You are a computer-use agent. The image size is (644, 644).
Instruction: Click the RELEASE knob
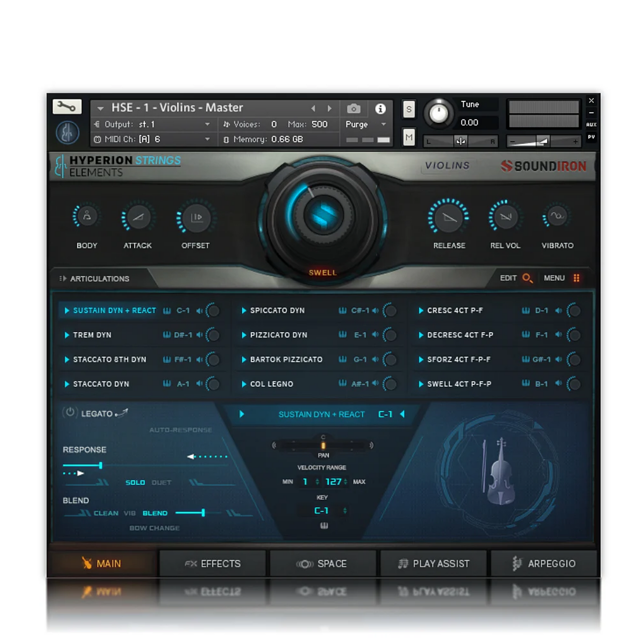tap(449, 217)
